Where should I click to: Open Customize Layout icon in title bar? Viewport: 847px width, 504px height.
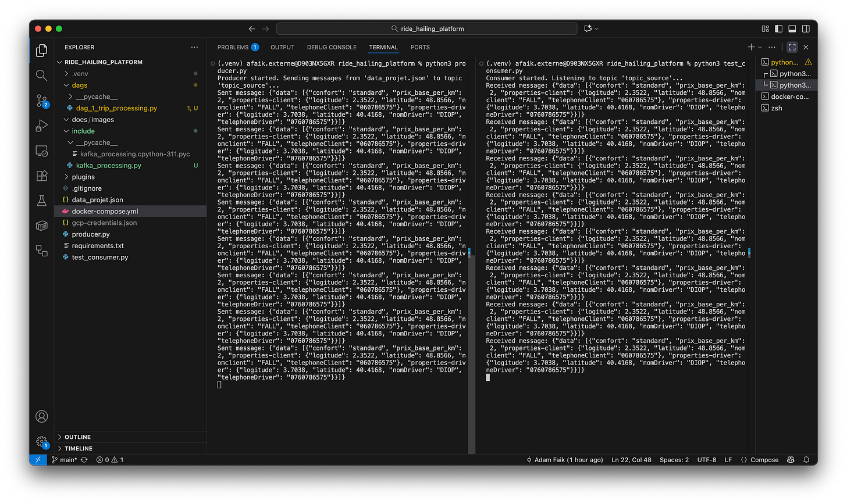click(765, 28)
